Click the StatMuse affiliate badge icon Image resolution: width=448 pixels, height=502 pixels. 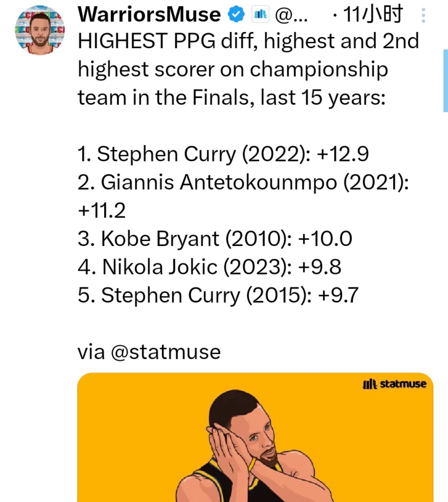pyautogui.click(x=260, y=15)
